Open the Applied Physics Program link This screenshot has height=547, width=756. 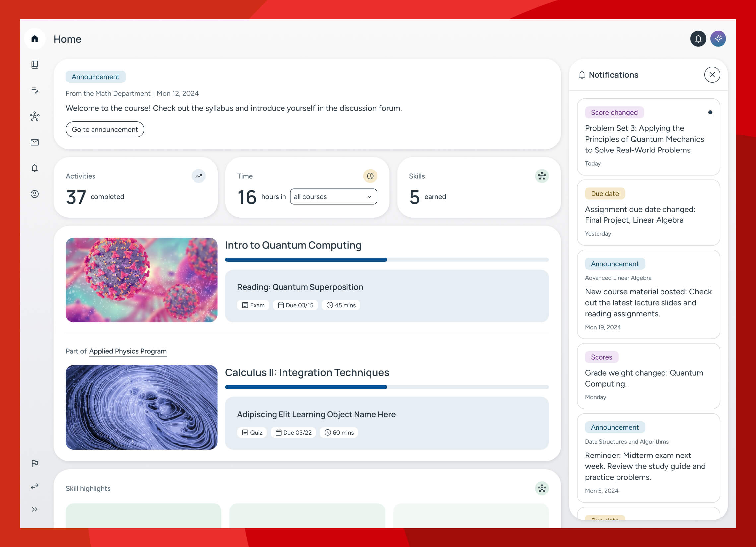[128, 351]
